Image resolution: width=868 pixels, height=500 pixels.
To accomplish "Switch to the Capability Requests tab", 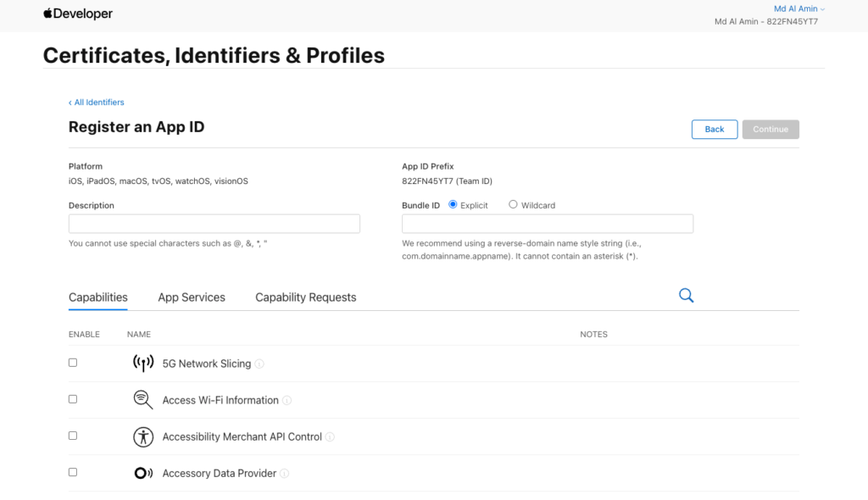I will (x=305, y=297).
